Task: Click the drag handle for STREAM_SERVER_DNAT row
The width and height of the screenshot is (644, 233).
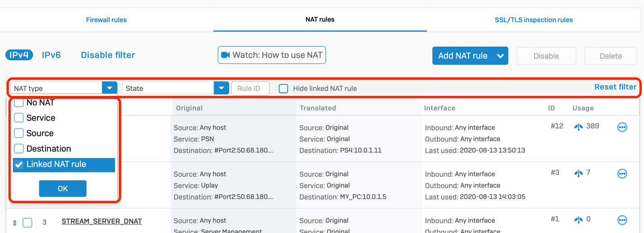Action: [14, 222]
